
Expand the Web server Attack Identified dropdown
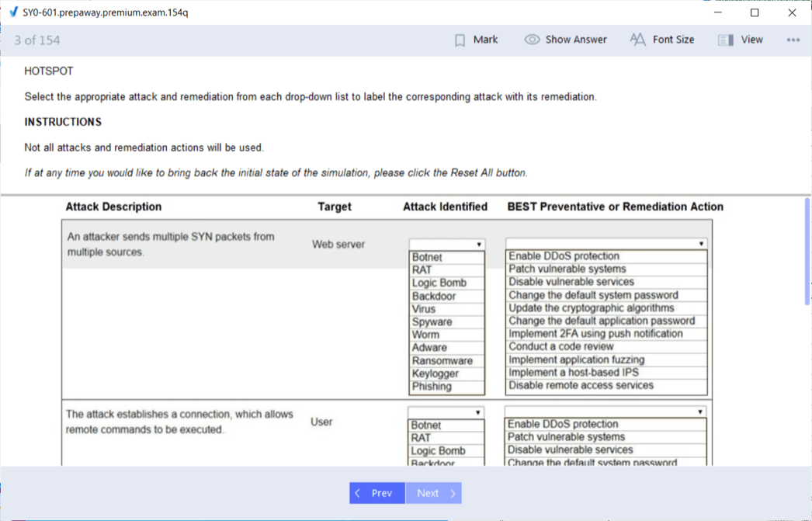coord(446,244)
